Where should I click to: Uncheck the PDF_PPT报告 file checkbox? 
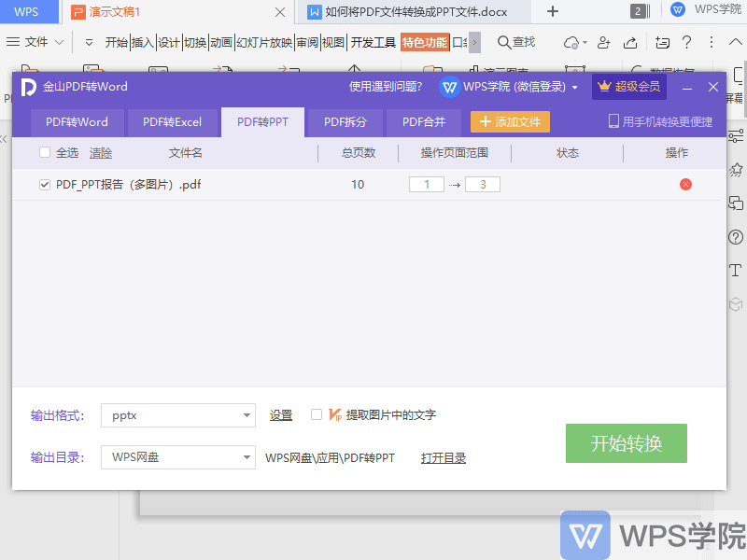45,184
